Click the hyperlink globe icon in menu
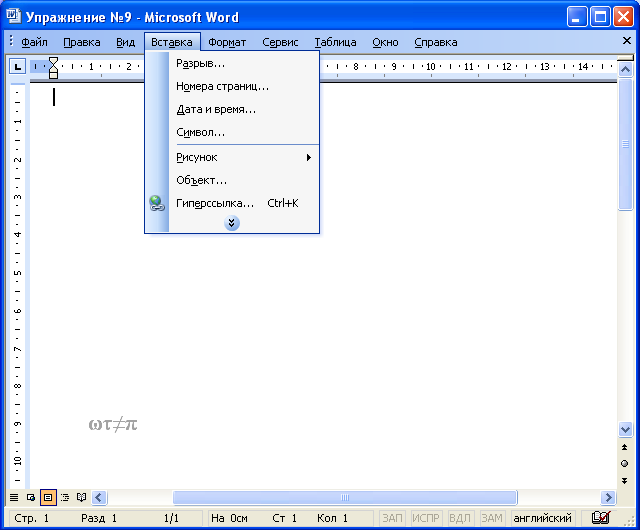The height and width of the screenshot is (530, 640). coord(157,203)
